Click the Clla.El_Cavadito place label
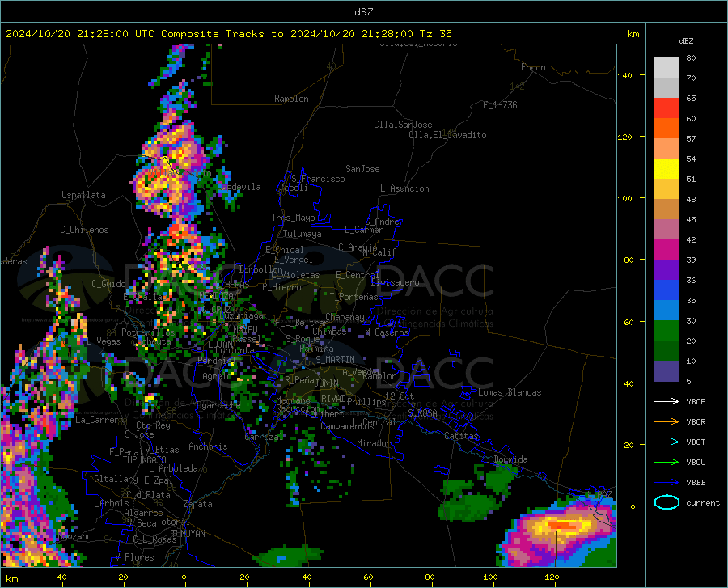This screenshot has width=728, height=588. click(x=447, y=135)
